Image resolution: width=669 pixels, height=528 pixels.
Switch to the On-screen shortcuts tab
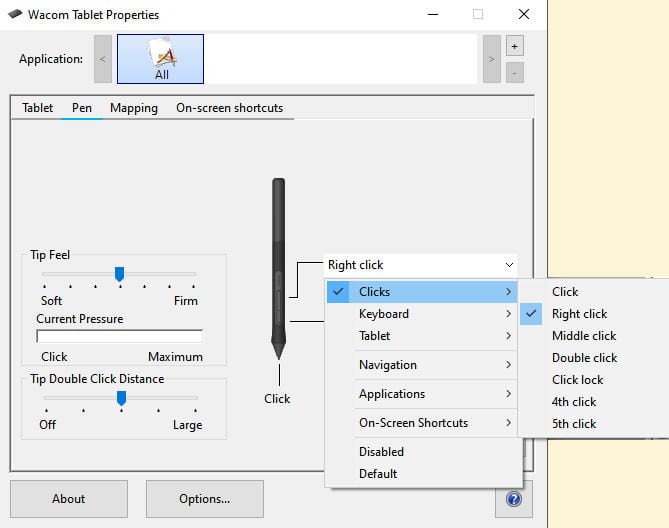tap(230, 108)
